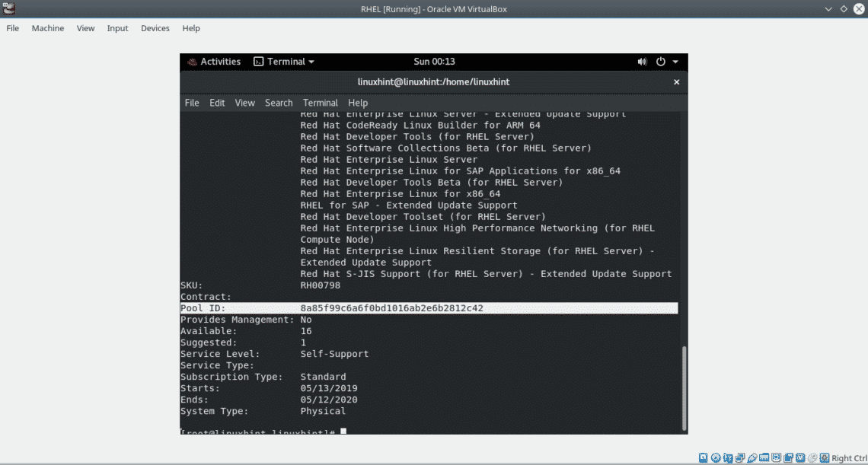
Task: Click the Self-Support service level text
Action: tap(334, 354)
